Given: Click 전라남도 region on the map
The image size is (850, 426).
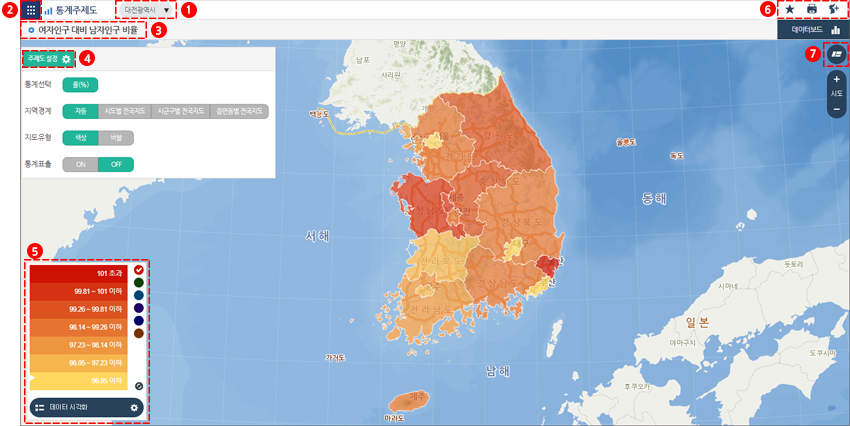Looking at the screenshot, I should [431, 310].
